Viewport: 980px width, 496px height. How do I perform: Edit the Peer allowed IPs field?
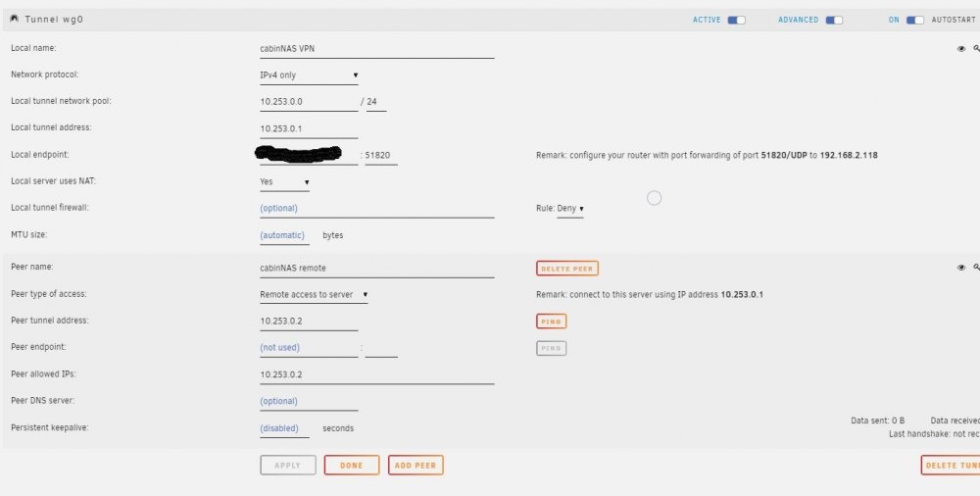point(377,374)
